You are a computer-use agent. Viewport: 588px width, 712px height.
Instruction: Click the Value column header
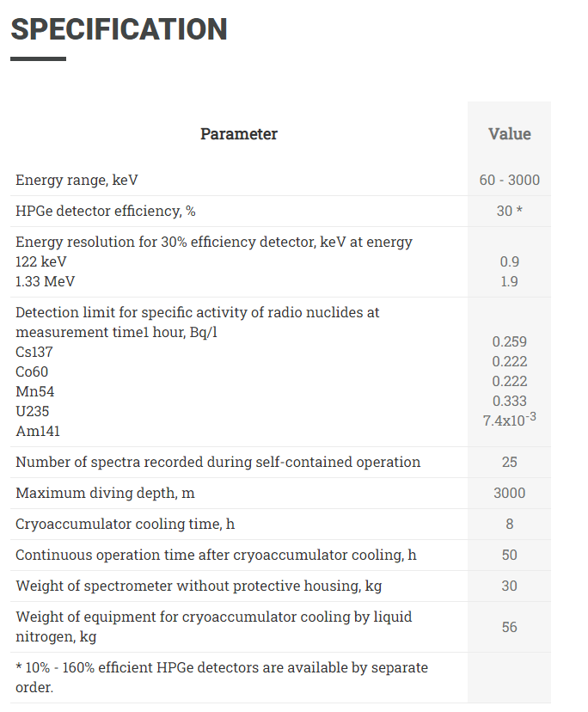pyautogui.click(x=509, y=134)
